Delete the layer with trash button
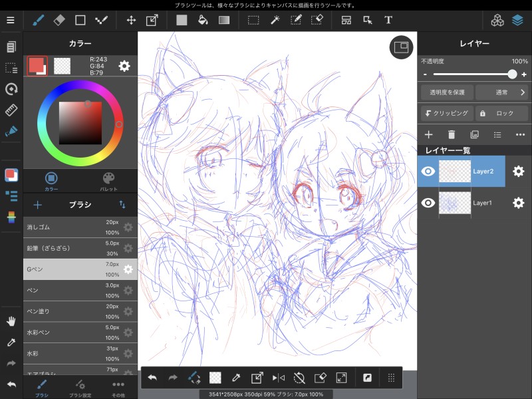Viewport: 532px width, 399px height. click(452, 135)
